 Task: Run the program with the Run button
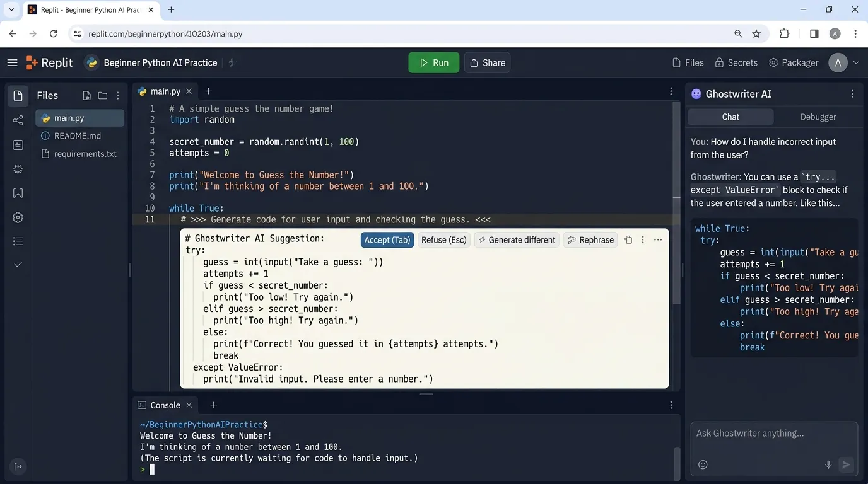434,62
